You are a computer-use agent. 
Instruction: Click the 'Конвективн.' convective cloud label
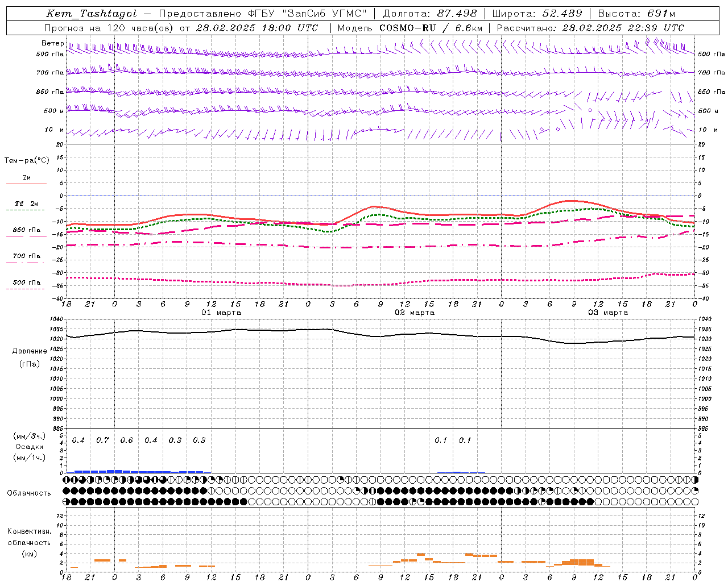[x=30, y=531]
